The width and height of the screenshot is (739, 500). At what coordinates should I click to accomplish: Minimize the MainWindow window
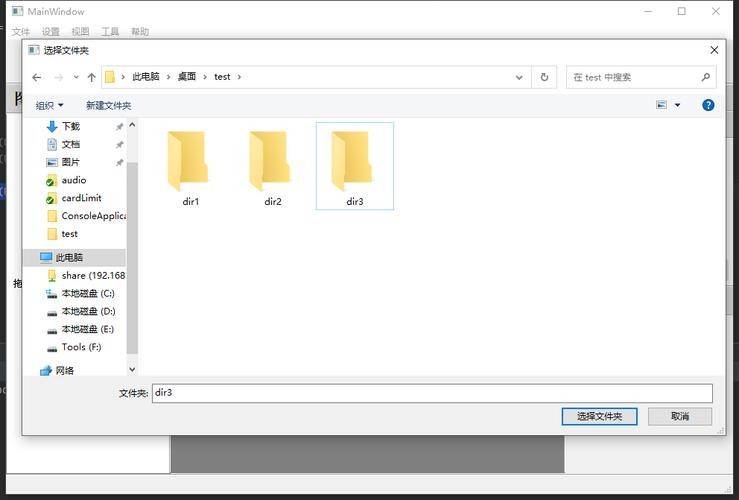pyautogui.click(x=649, y=11)
